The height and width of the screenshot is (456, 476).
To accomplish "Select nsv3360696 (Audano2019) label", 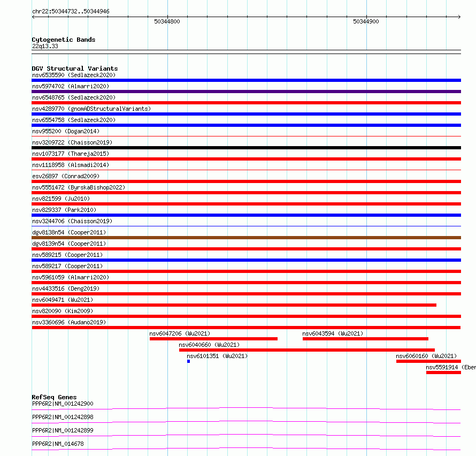I will [x=69, y=322].
